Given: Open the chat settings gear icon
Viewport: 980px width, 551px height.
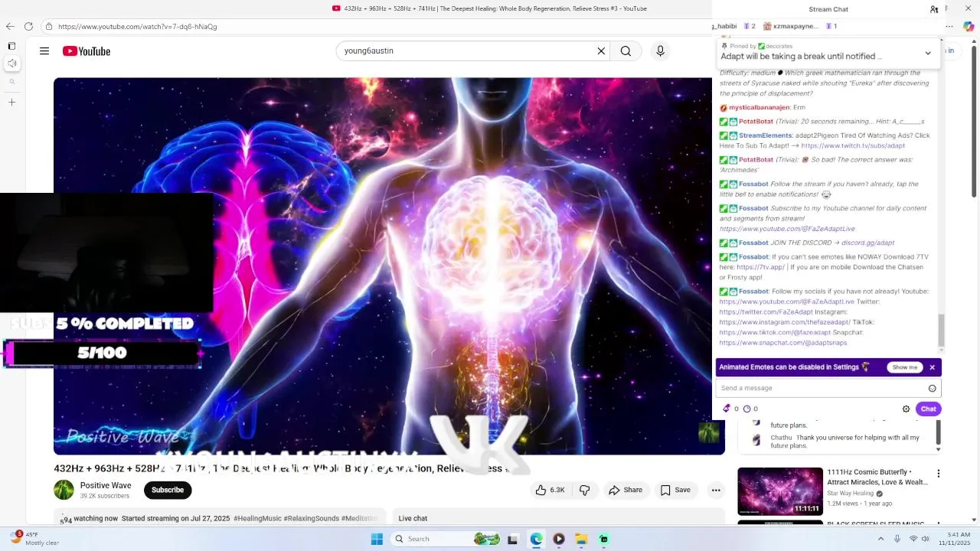Looking at the screenshot, I should 906,409.
